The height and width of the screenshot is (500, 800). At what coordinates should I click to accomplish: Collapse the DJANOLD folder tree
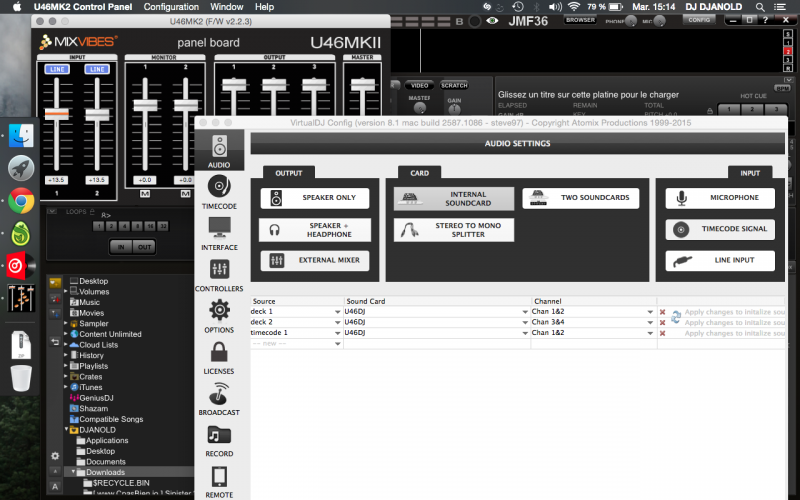tap(67, 430)
